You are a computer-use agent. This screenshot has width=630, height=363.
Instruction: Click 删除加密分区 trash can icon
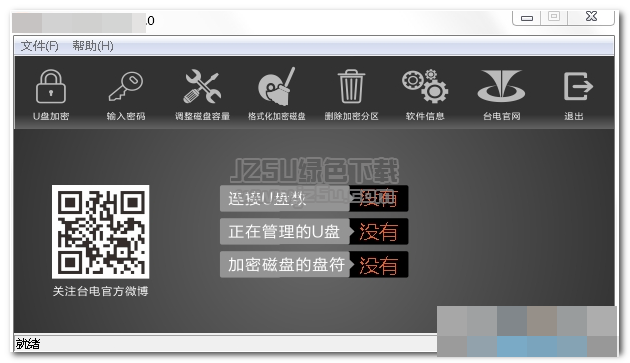(351, 86)
